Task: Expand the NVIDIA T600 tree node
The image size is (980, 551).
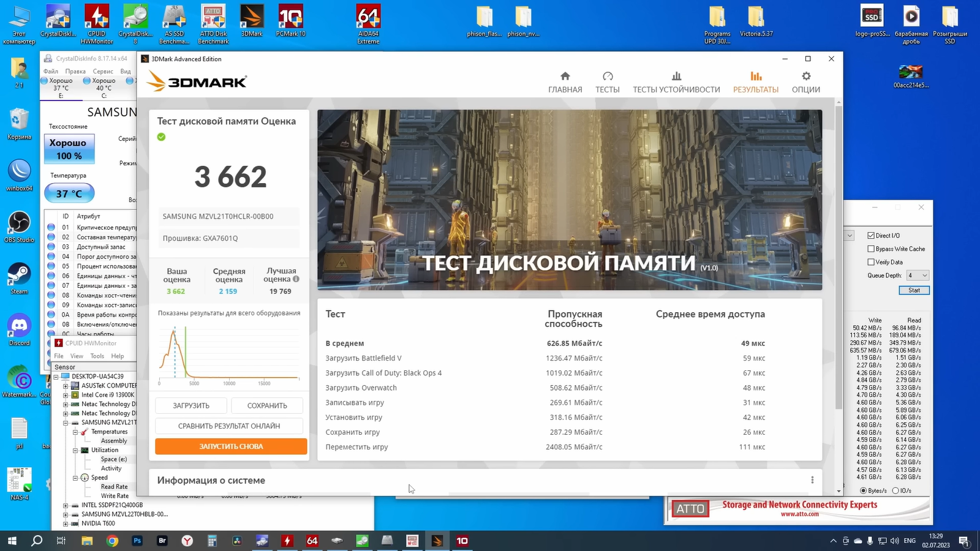Action: (66, 524)
